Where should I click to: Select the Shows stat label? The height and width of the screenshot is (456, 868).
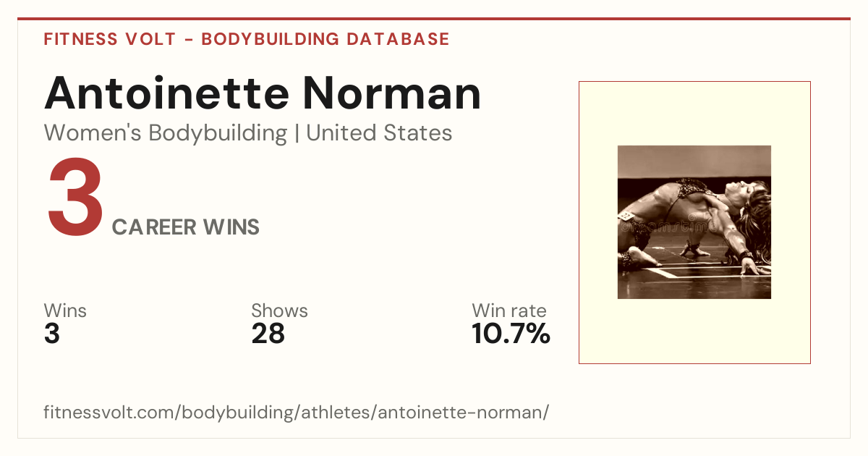pos(279,311)
